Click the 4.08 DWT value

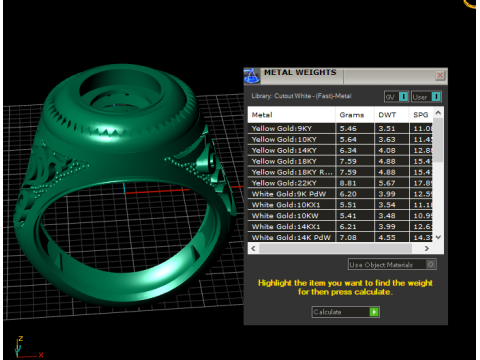click(x=387, y=150)
